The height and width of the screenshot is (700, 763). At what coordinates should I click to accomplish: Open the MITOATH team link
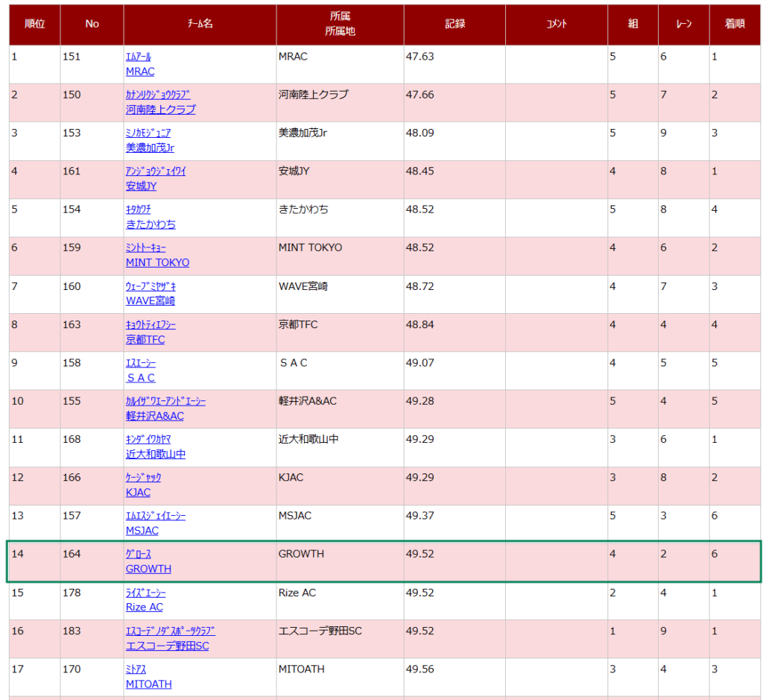pos(149,684)
